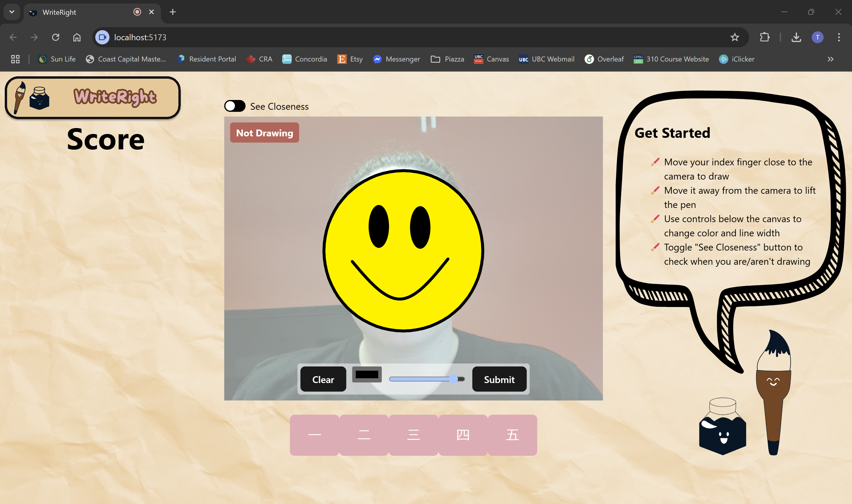The image size is (852, 504).
Task: Click the WriteRight logo banner
Action: pyautogui.click(x=92, y=98)
